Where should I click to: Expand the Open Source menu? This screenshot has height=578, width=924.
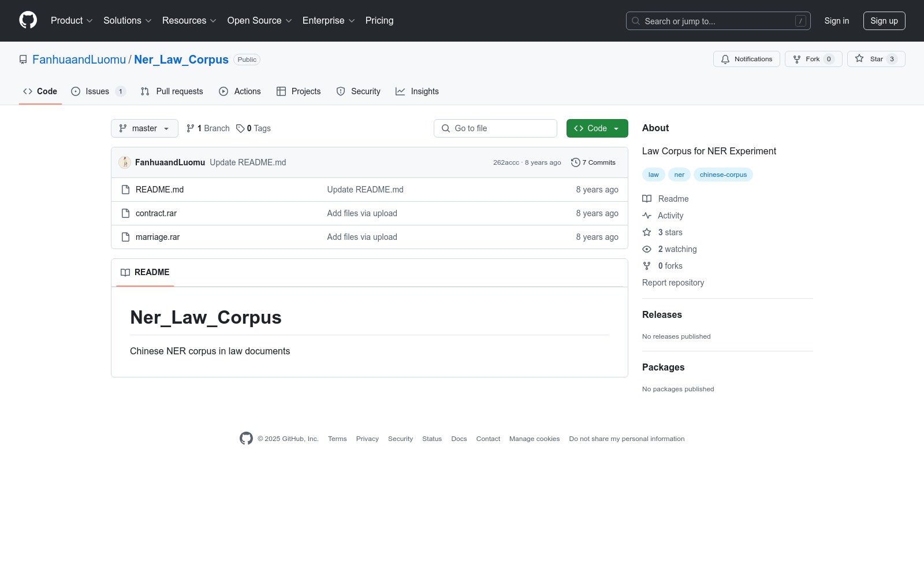click(x=260, y=21)
